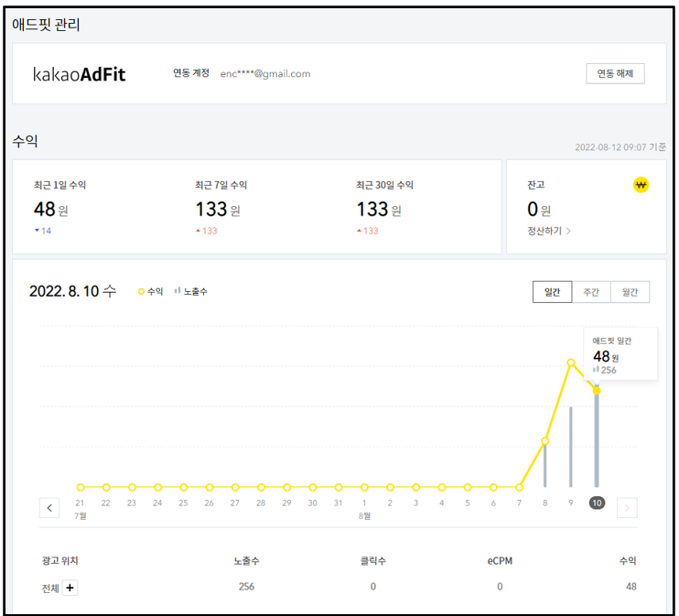Select the highlighted date 10 marker
This screenshot has width=679, height=616.
tap(597, 503)
